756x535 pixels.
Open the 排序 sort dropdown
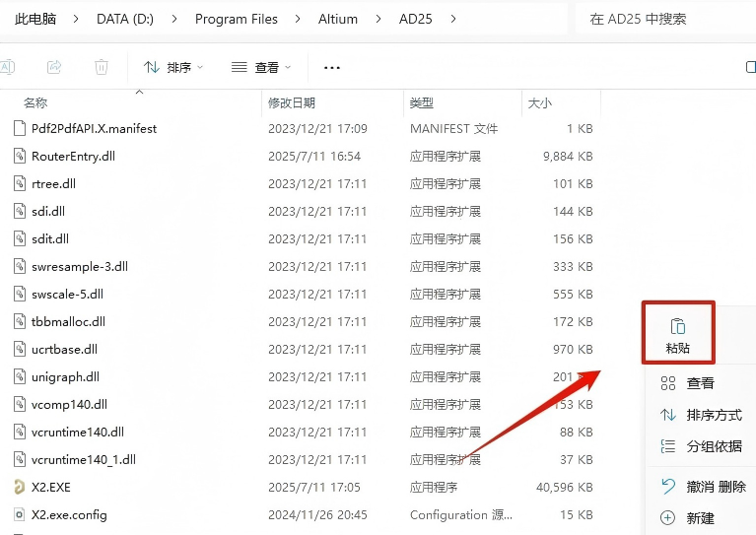(x=173, y=67)
